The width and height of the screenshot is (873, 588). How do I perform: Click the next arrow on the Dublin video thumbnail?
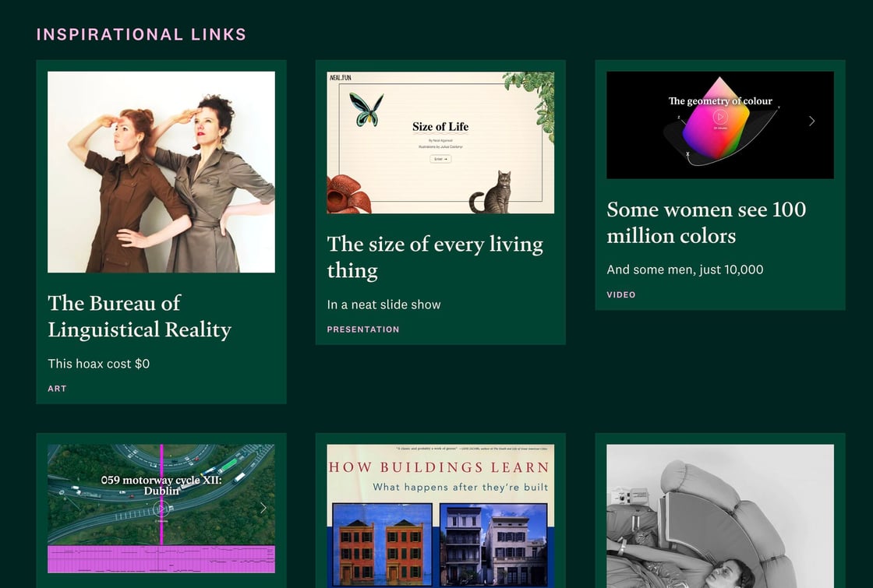[264, 508]
